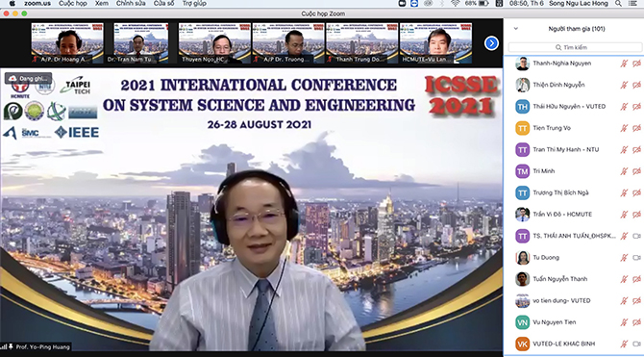Click TH avatar of Thái Hữu Nguyên
This screenshot has width=644, height=357.
(x=523, y=107)
